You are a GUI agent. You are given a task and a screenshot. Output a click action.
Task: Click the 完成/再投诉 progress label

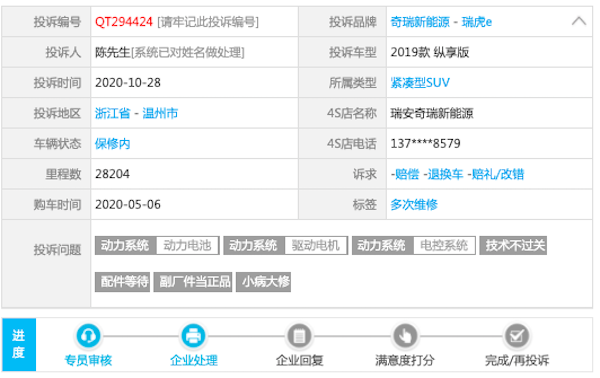517,360
